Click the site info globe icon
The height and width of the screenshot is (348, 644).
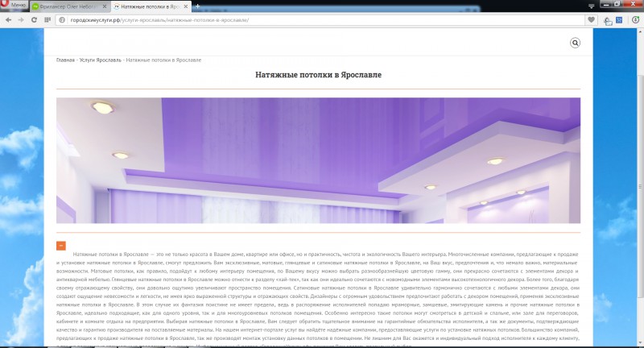click(62, 19)
